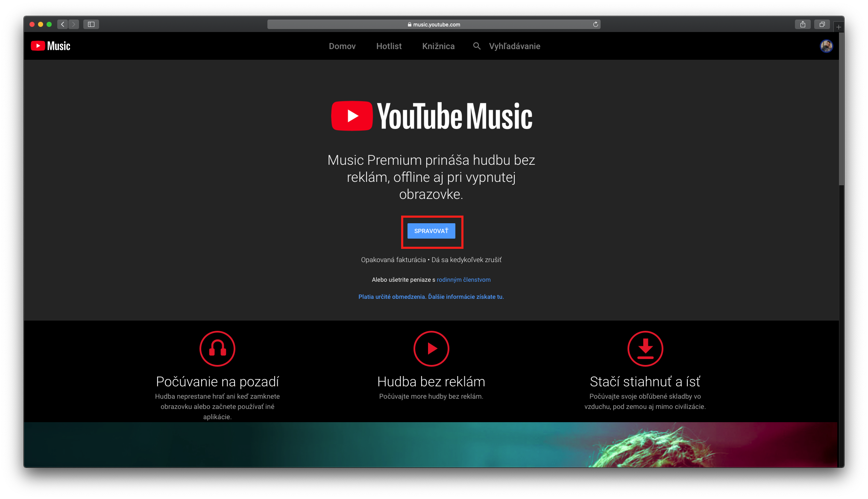Viewport: 868px width, 499px height.
Task: Click the Stačí stiahnuť a ísť heading
Action: pyautogui.click(x=645, y=382)
